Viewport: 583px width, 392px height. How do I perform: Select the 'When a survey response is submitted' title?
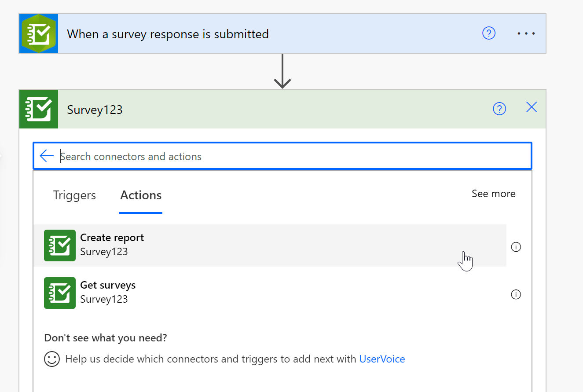pyautogui.click(x=168, y=34)
